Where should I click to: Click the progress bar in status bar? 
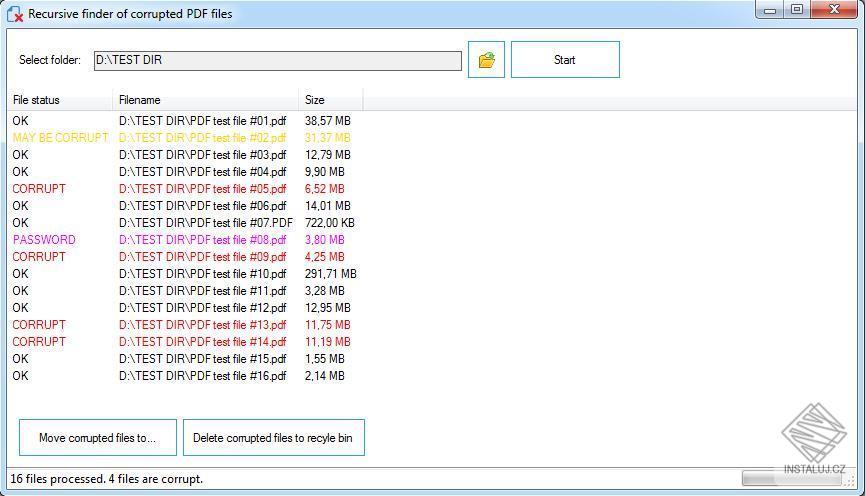click(792, 478)
